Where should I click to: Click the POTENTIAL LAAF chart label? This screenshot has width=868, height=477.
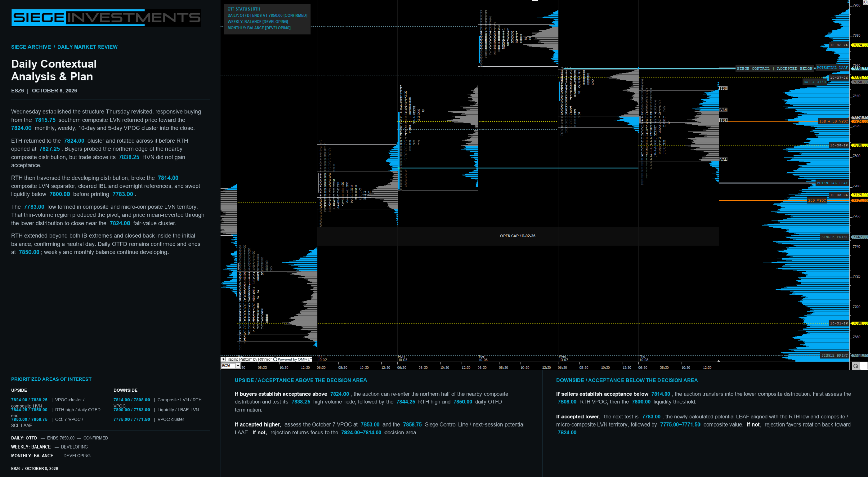tap(832, 68)
